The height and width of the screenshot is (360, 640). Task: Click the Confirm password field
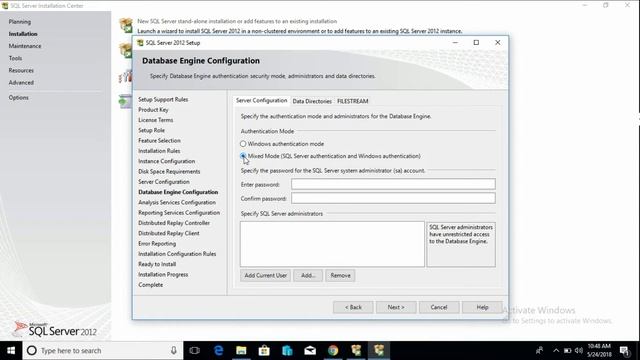[393, 198]
